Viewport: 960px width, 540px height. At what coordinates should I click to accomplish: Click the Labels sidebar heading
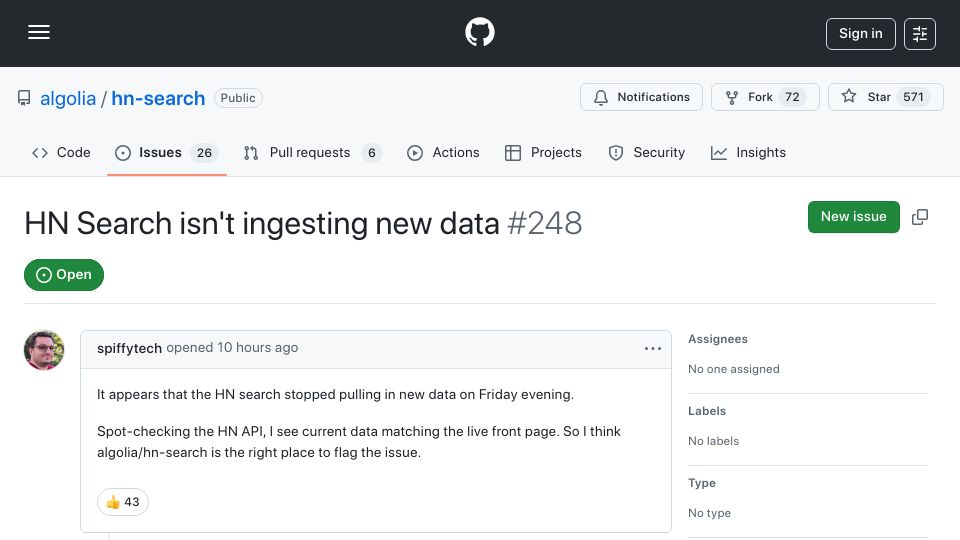(x=707, y=411)
